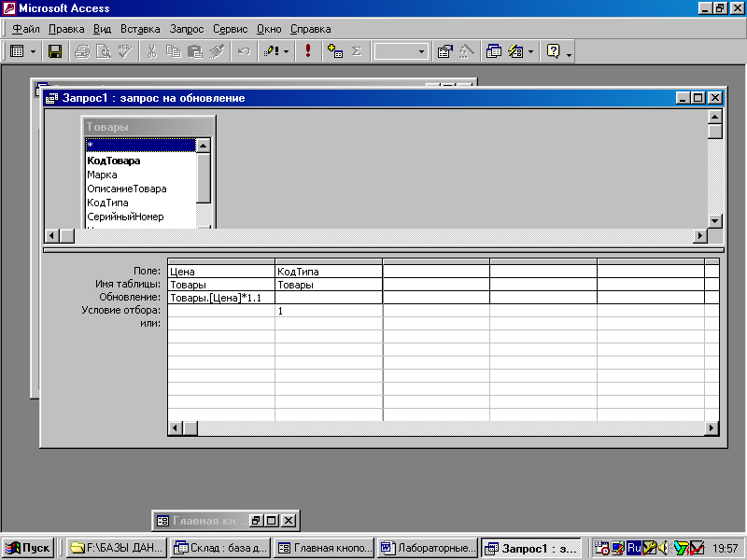Open the Office Assistant help icon
This screenshot has height=560, width=747.
point(553,52)
